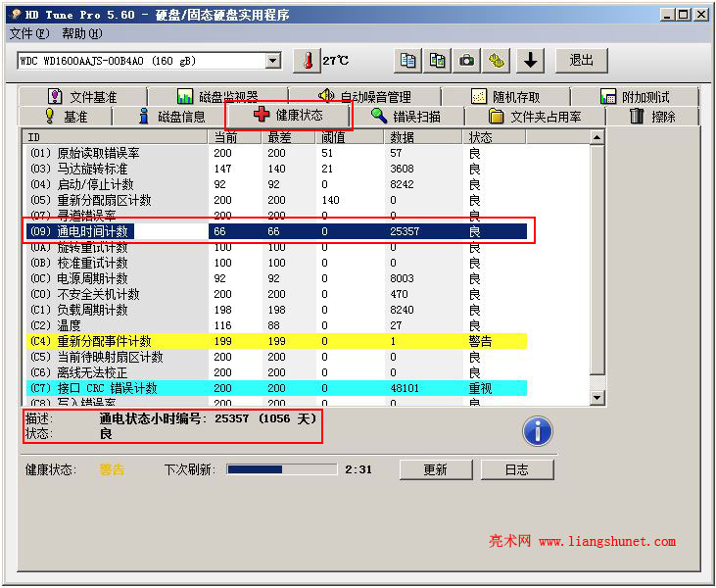Click the 下次刷新 progress bar
The image size is (716, 588).
pyautogui.click(x=282, y=469)
